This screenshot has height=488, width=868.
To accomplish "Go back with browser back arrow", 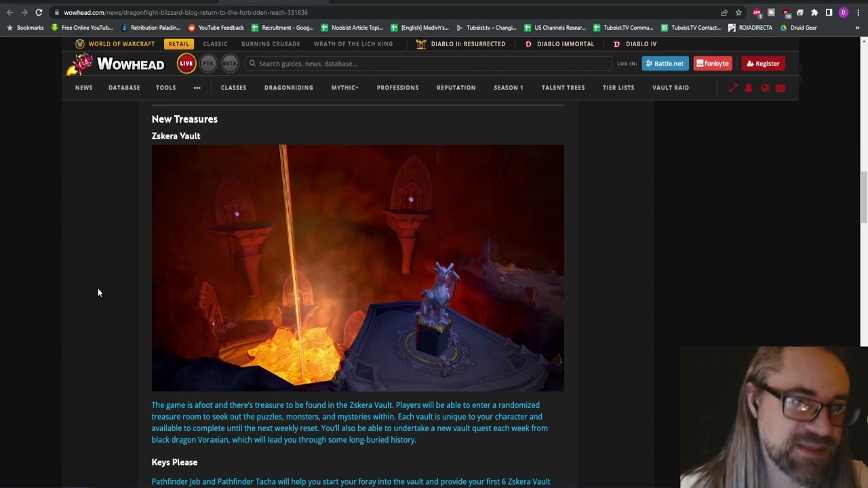I will coord(9,12).
